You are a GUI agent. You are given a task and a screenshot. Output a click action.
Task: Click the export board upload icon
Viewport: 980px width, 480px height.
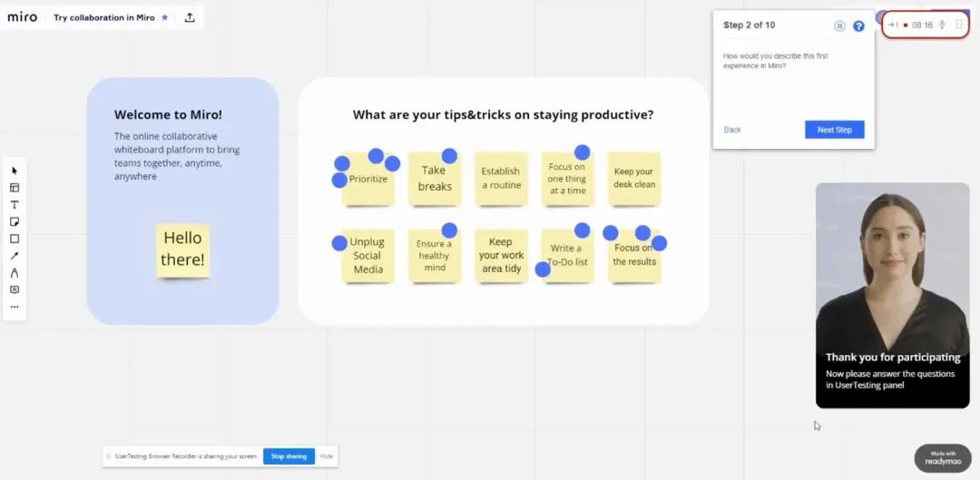click(190, 17)
